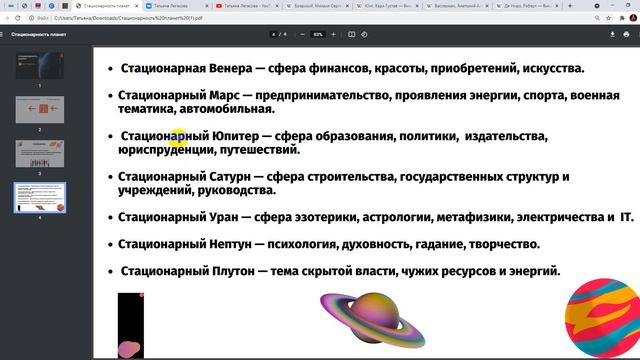This screenshot has width=640, height=360.
Task: Click the text Стационарный Сатурн
Action: click(184, 177)
